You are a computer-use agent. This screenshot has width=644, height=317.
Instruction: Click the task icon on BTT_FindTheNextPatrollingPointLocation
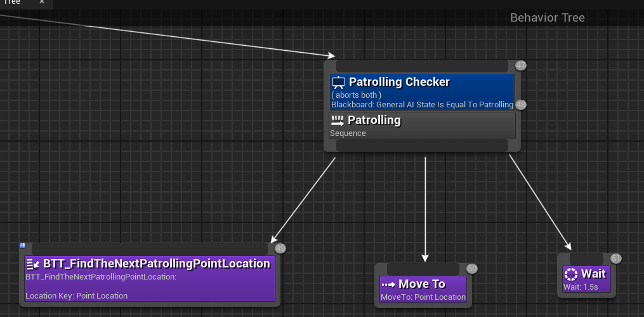(33, 264)
